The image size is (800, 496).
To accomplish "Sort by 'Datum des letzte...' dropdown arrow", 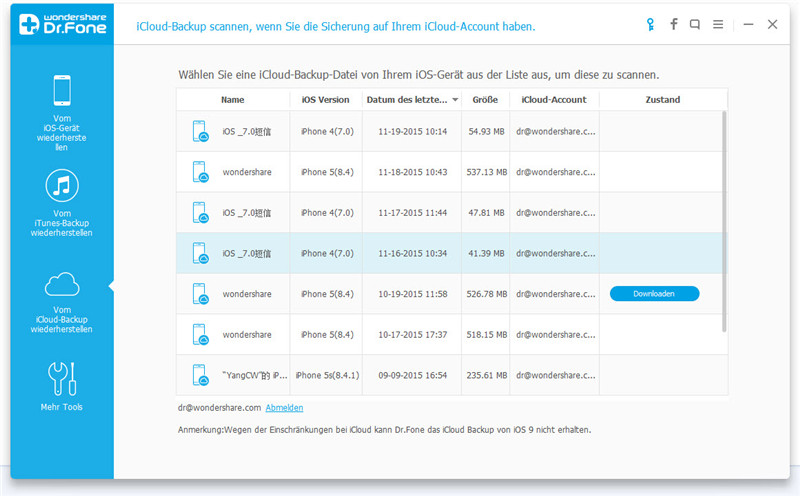I will point(455,100).
